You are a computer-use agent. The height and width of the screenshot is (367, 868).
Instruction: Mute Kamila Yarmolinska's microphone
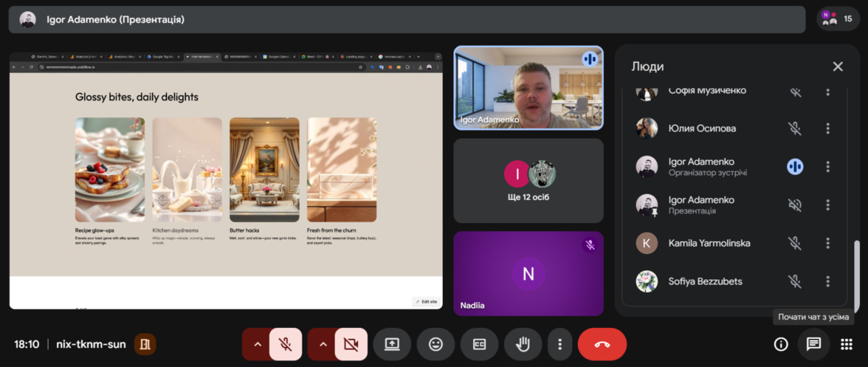(795, 243)
